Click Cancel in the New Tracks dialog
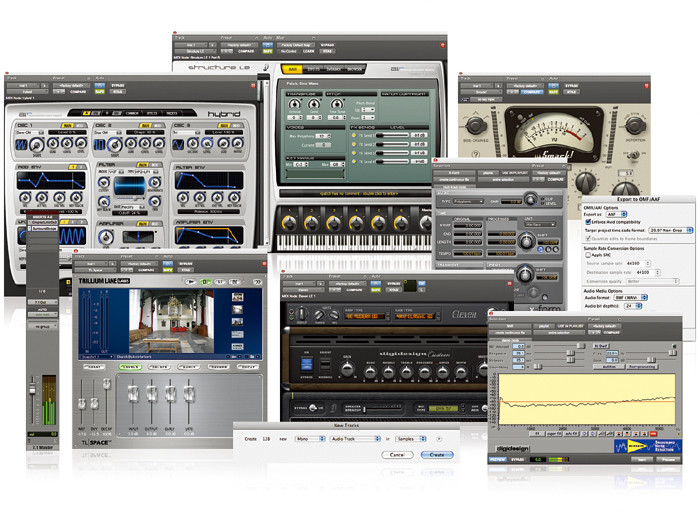This screenshot has height=525, width=700. point(397,455)
